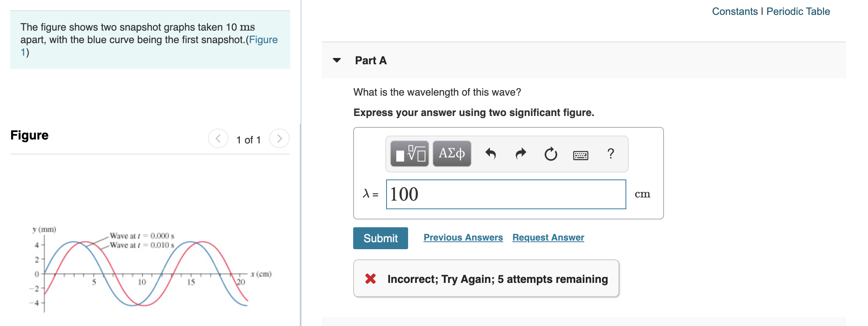Click the Part A header label
Viewport: 868px width, 326px height.
370,60
